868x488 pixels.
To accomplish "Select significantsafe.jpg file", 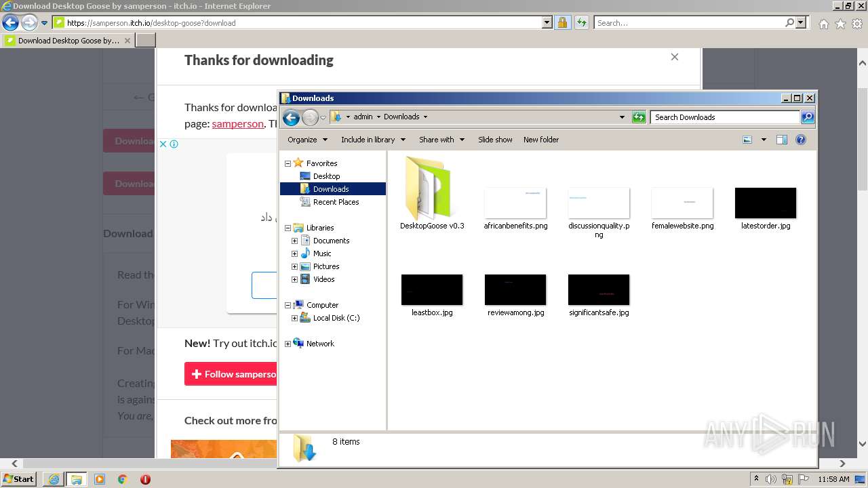I will [599, 296].
